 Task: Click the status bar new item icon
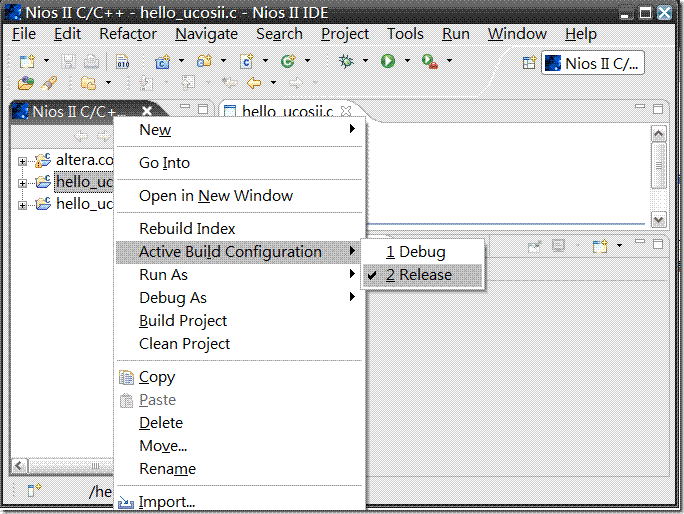click(x=34, y=490)
